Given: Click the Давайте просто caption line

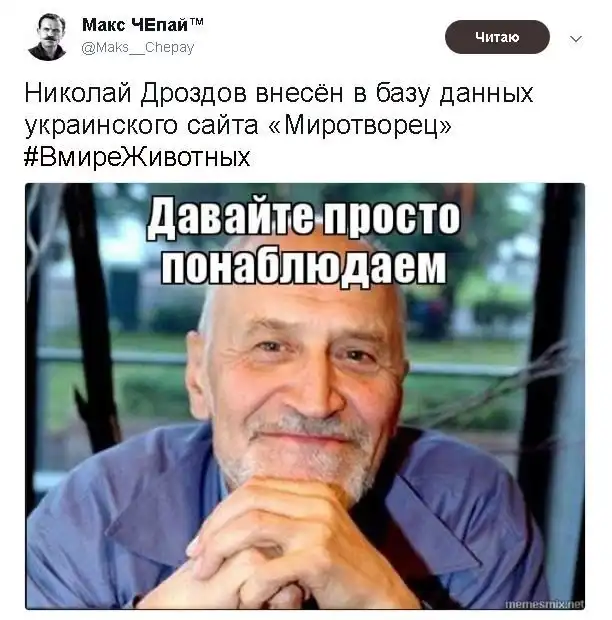Looking at the screenshot, I should tap(303, 219).
